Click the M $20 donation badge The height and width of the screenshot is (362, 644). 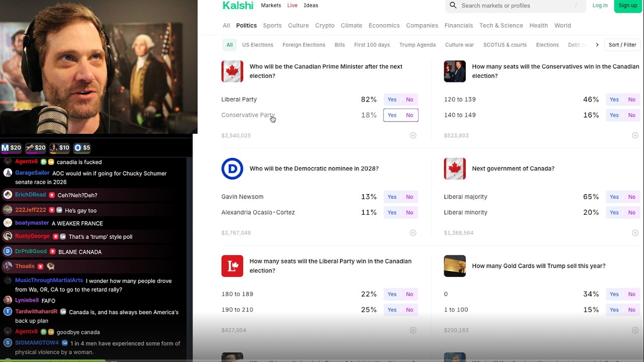pyautogui.click(x=12, y=147)
